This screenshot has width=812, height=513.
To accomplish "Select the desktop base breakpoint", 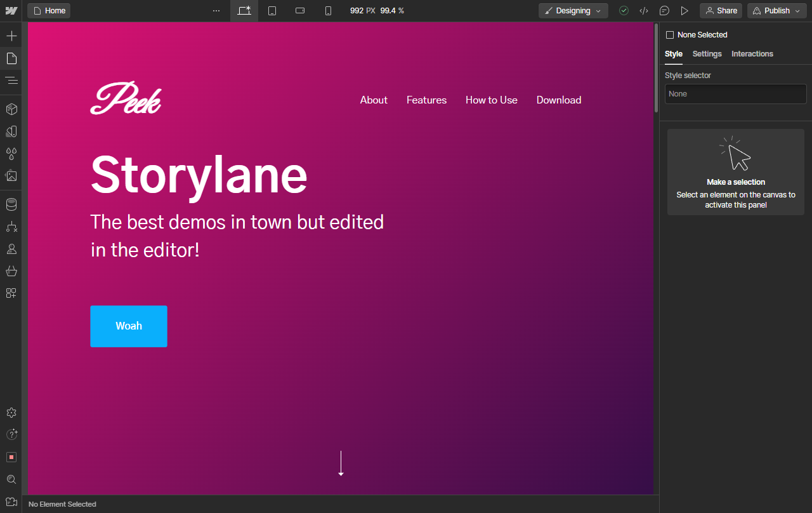I will coord(244,11).
